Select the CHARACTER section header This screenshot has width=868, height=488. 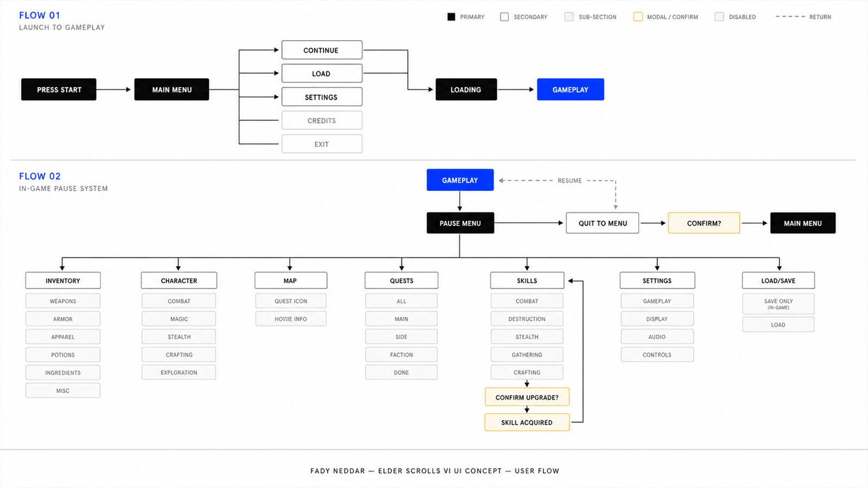(x=179, y=280)
